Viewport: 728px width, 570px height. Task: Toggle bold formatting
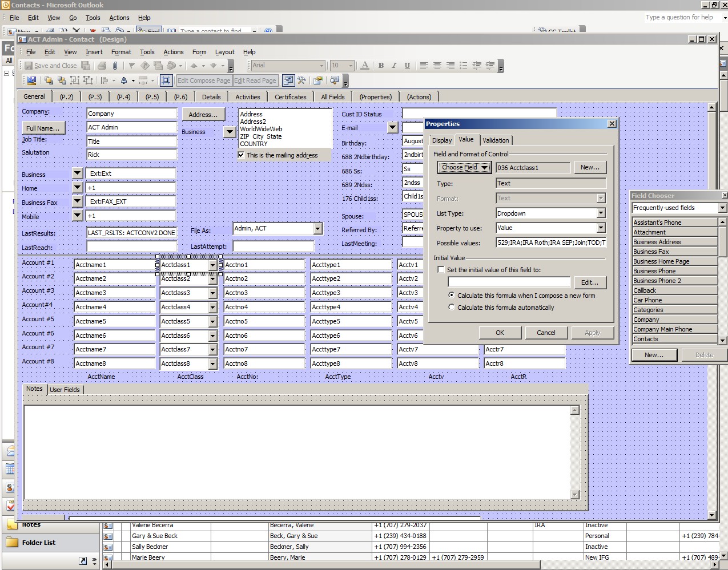[x=381, y=66]
